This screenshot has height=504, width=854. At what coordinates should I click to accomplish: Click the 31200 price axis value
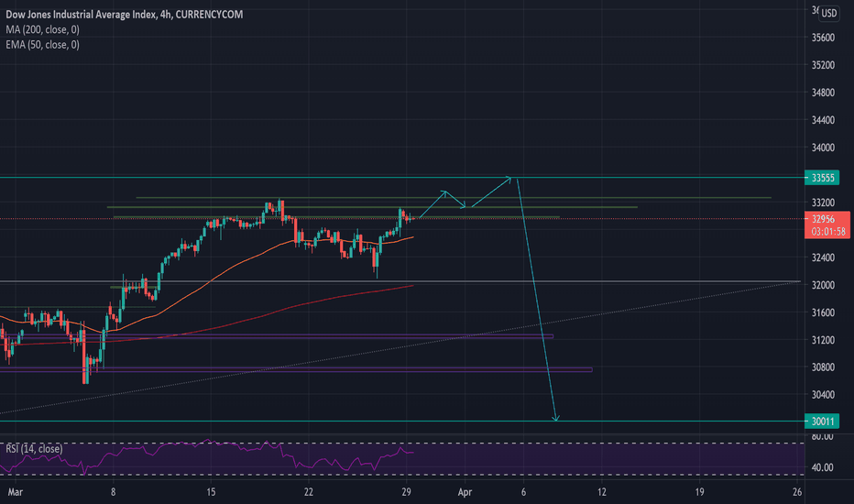tap(823, 340)
